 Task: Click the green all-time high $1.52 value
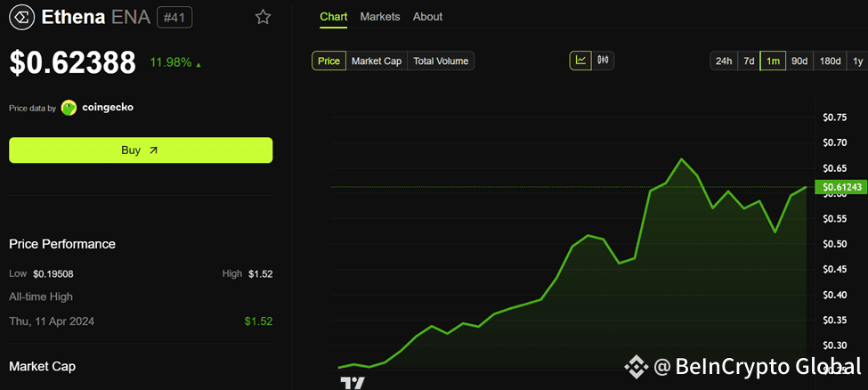258,321
